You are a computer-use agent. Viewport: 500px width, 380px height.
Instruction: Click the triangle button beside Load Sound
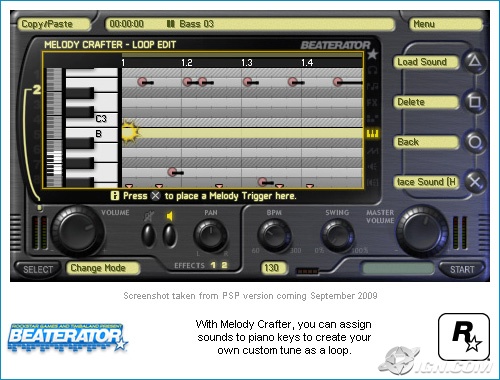coord(475,61)
